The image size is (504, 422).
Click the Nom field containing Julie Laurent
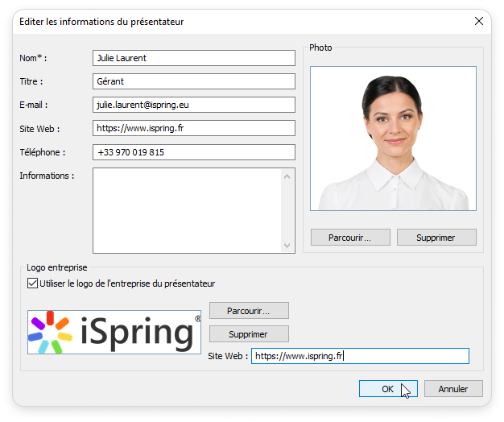[x=194, y=58]
